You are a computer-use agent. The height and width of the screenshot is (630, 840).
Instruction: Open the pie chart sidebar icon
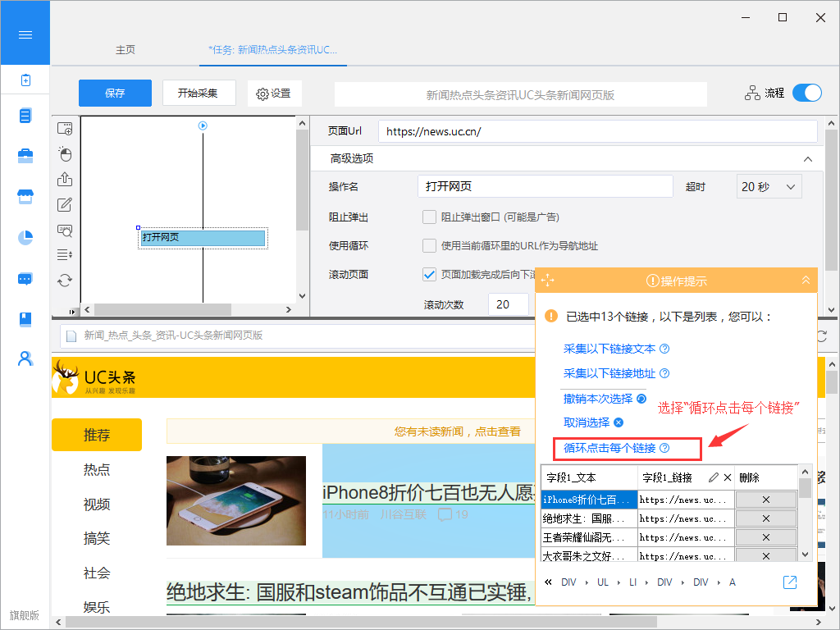25,237
